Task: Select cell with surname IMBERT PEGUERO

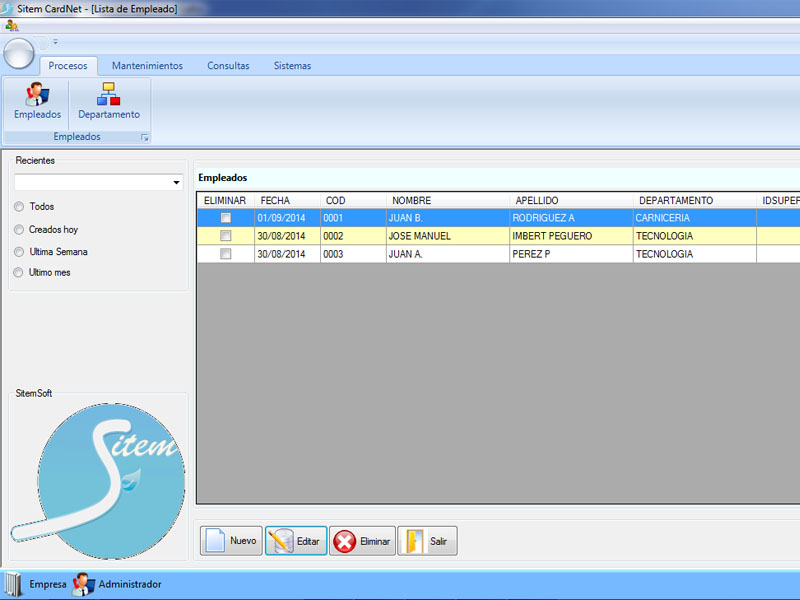Action: click(x=571, y=236)
